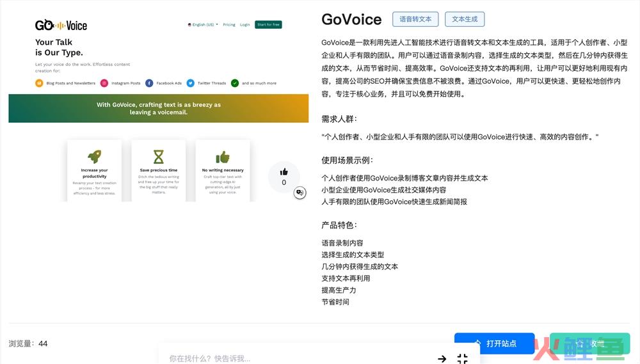Click the GoVoice logo in the preview
This screenshot has width=640, height=364.
coord(61,26)
